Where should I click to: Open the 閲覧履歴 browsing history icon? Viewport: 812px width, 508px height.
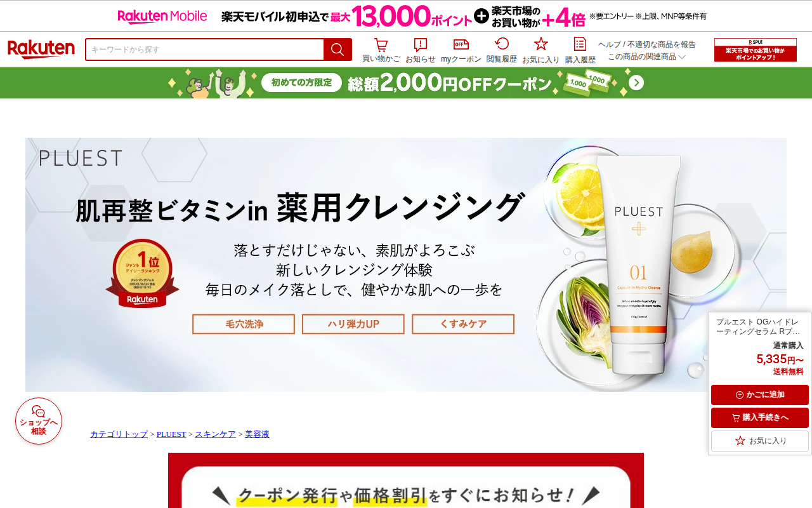502,50
